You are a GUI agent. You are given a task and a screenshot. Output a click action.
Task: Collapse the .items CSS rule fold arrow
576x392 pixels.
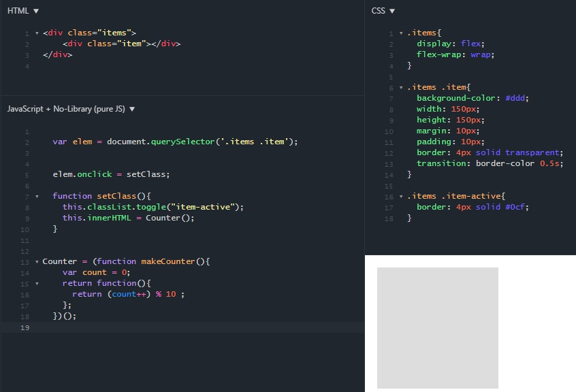(x=401, y=33)
